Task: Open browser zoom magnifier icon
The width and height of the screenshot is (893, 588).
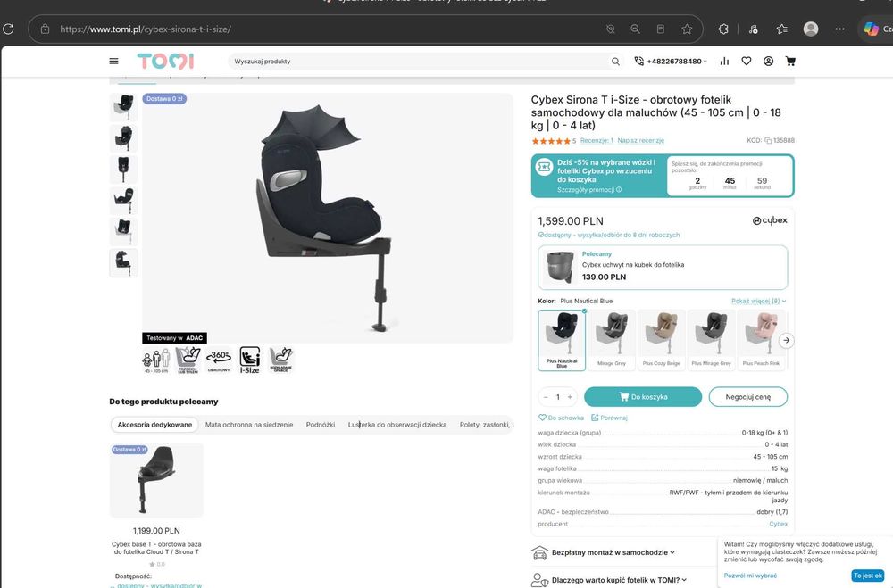Action: 635,29
